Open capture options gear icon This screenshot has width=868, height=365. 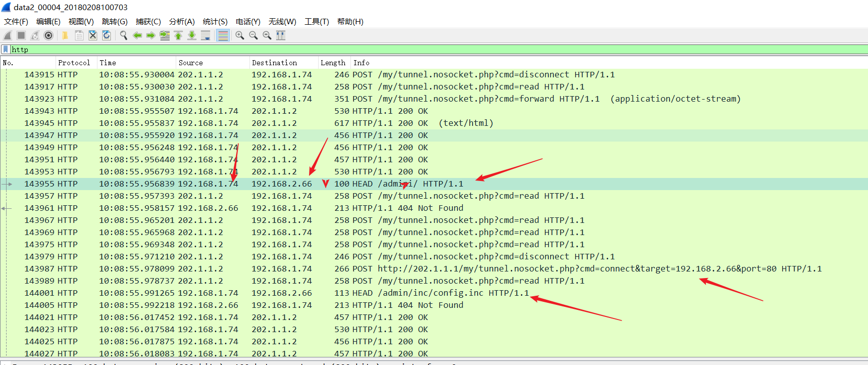tap(48, 35)
